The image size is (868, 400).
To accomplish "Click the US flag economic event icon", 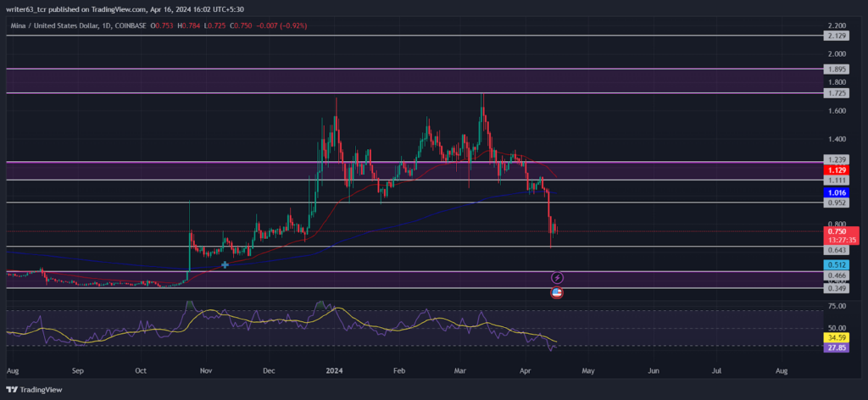I will point(558,293).
